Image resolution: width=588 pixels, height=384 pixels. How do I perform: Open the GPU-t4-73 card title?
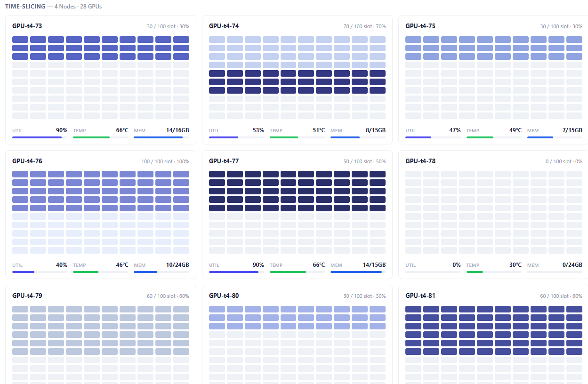(x=27, y=26)
